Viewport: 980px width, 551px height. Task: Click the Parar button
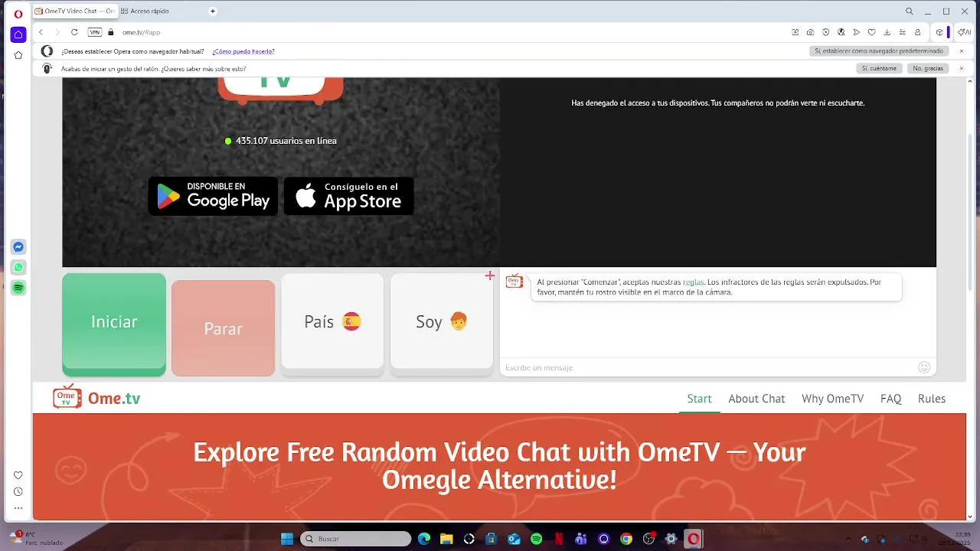click(x=223, y=328)
